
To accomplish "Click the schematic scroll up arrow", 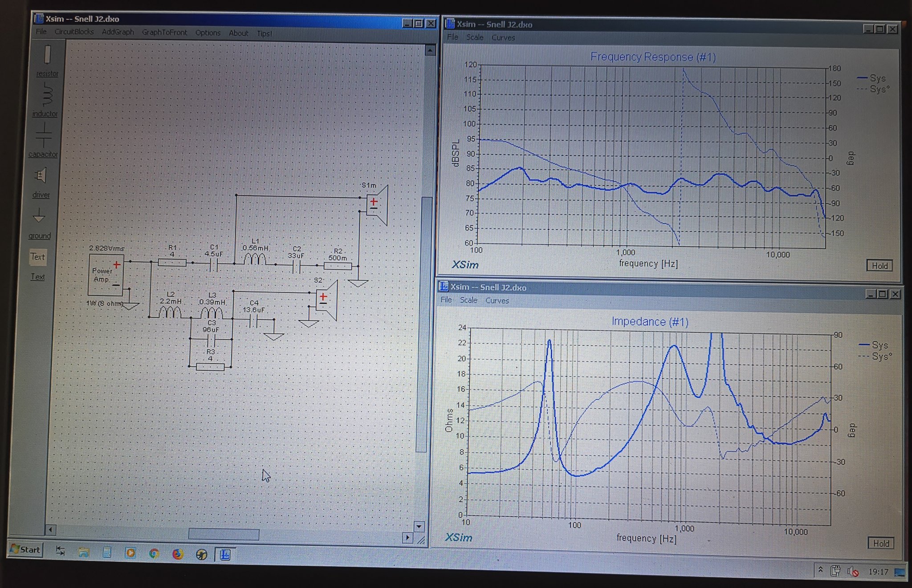I will (x=430, y=50).
